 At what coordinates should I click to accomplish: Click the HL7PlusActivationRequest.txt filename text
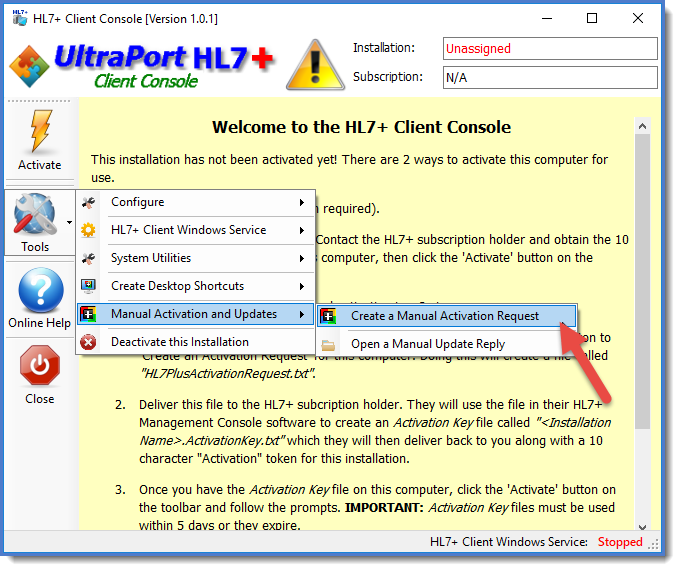pos(228,374)
